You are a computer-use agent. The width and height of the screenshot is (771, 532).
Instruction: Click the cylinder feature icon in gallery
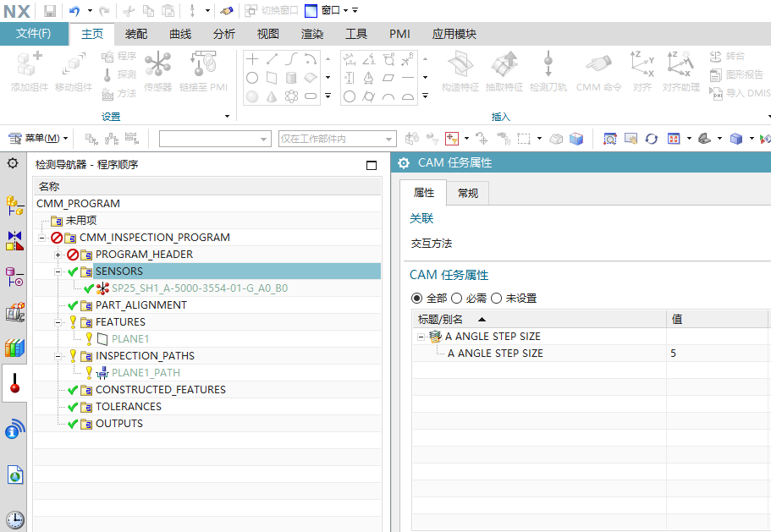coord(291,78)
